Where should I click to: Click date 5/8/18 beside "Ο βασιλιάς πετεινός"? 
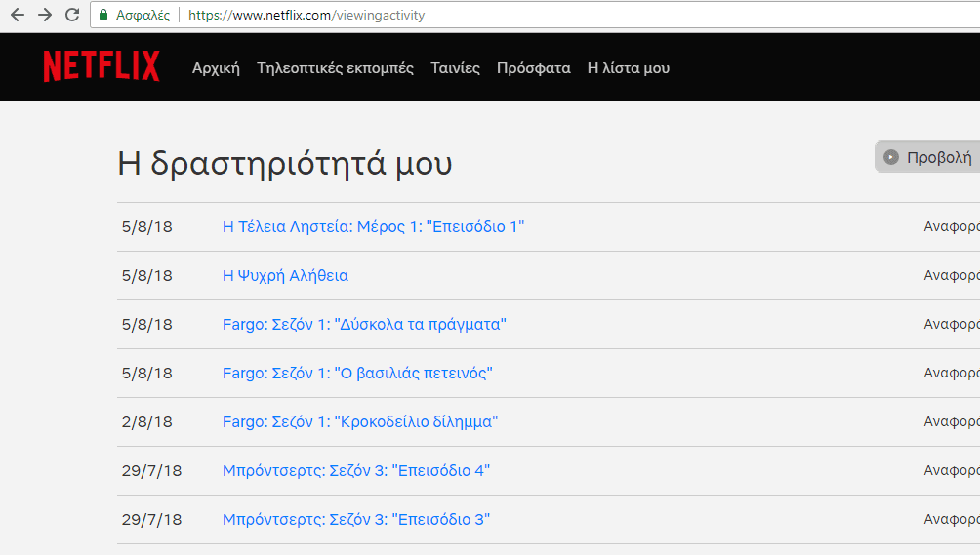[x=146, y=373]
